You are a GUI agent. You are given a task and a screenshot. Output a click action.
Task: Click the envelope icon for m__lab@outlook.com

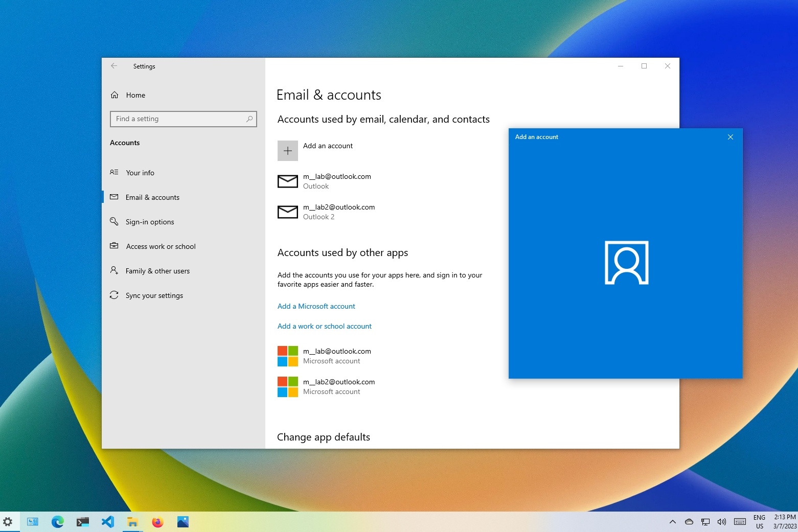287,181
